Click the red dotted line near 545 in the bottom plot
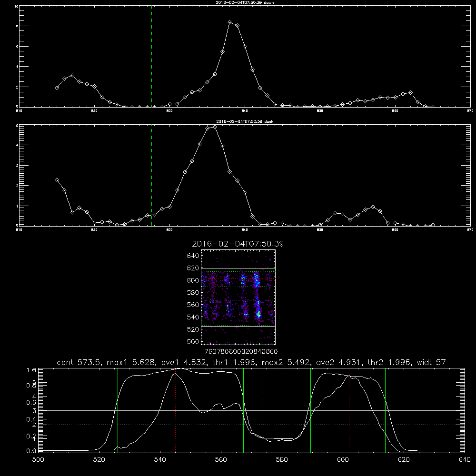 (x=176, y=410)
